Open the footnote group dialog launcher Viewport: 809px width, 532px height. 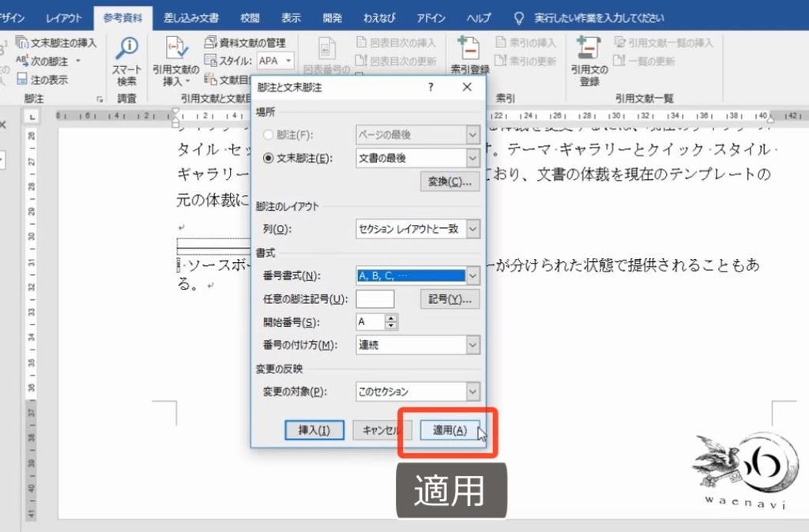click(100, 99)
